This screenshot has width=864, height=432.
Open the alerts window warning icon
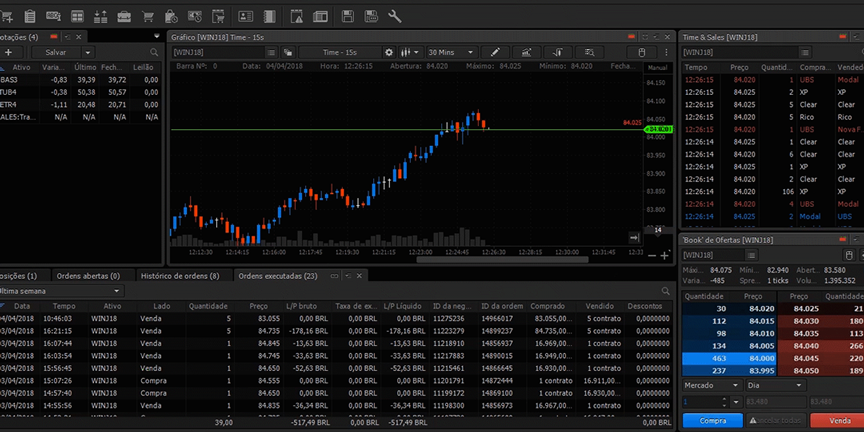click(297, 17)
